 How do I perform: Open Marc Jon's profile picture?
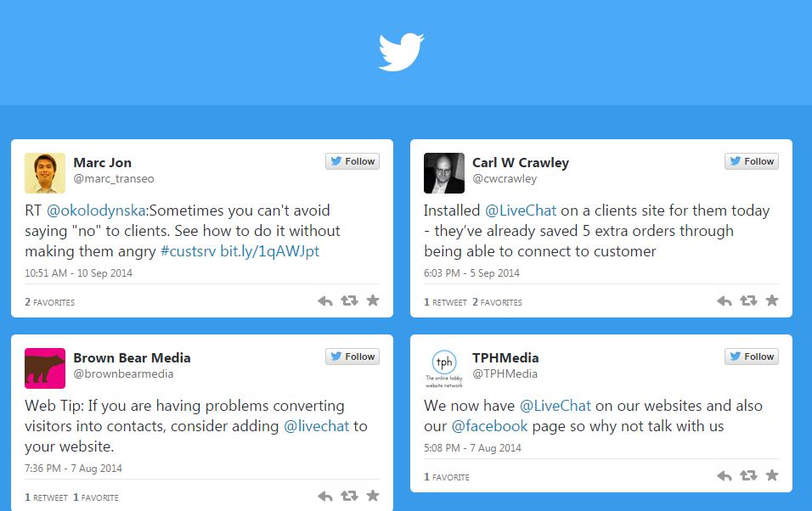(x=44, y=172)
